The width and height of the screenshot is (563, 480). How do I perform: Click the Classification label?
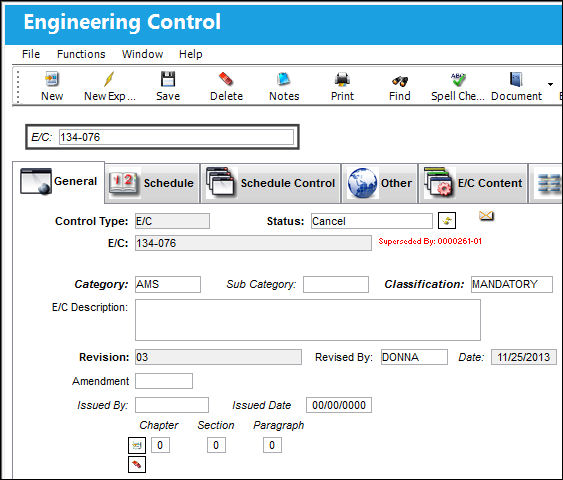click(x=424, y=284)
